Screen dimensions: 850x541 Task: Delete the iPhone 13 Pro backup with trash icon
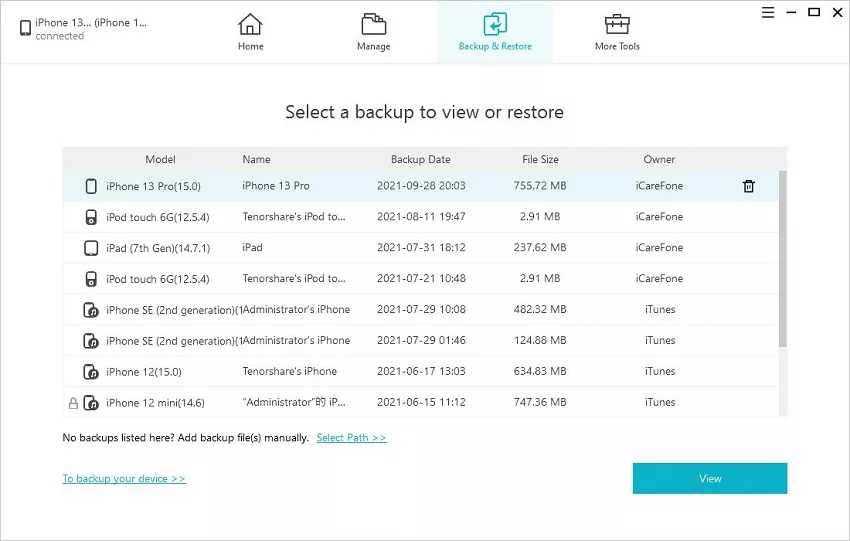click(x=748, y=186)
